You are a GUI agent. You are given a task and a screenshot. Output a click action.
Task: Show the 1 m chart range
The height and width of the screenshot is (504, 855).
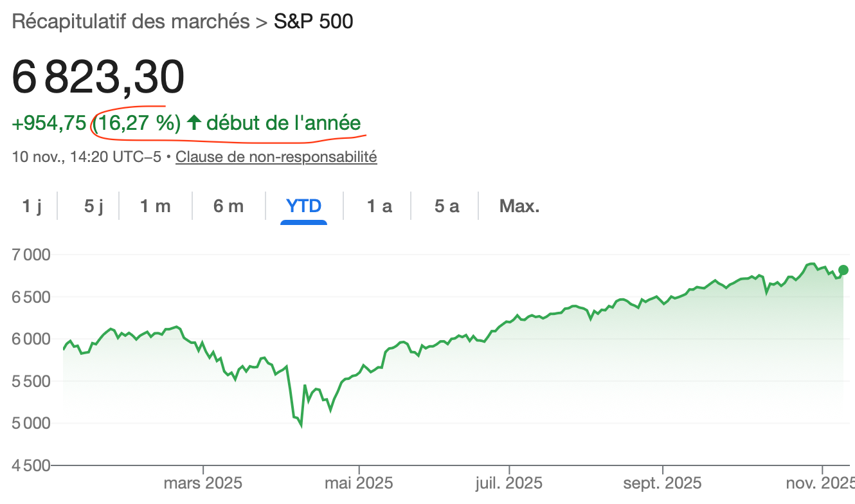point(156,206)
